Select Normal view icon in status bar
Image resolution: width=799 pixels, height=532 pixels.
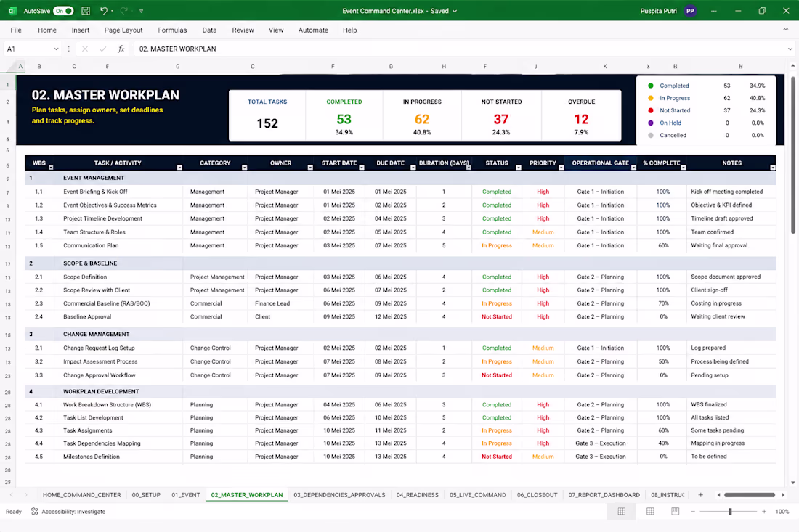622,512
